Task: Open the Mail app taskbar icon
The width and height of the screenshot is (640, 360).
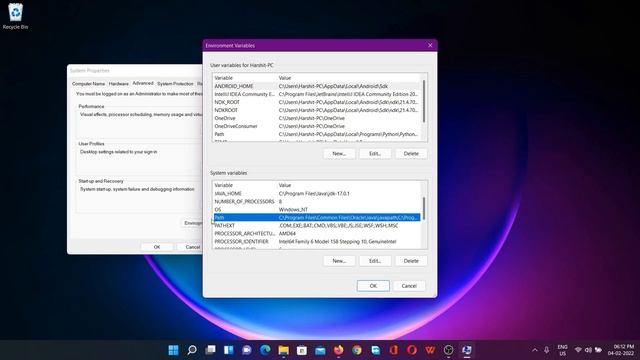Action: [x=320, y=350]
